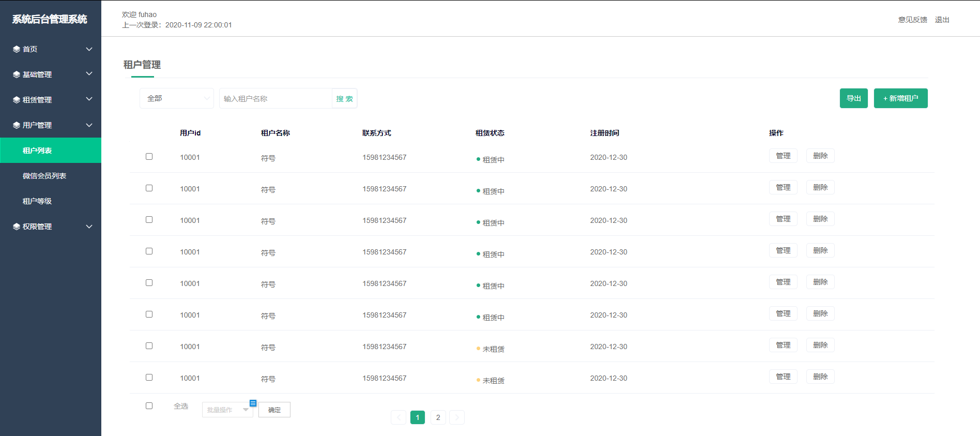The width and height of the screenshot is (980, 436).
Task: Click the 确定 button for batch operation
Action: tap(274, 410)
